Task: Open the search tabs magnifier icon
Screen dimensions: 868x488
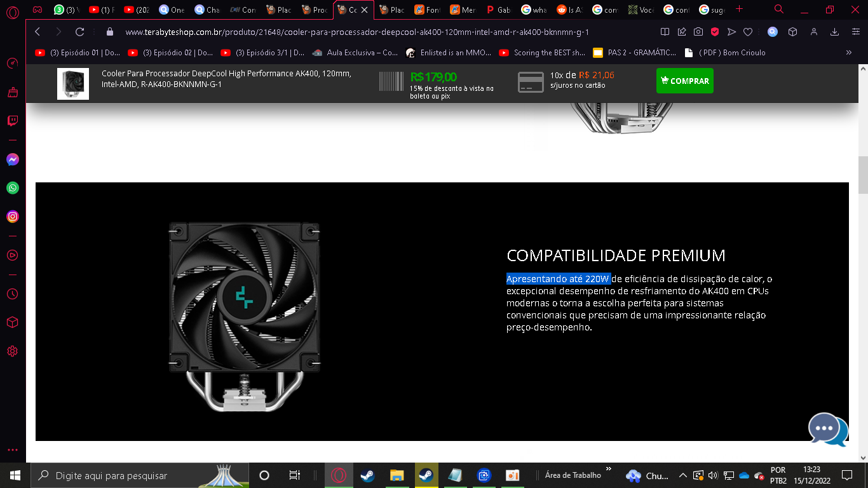Action: point(779,10)
